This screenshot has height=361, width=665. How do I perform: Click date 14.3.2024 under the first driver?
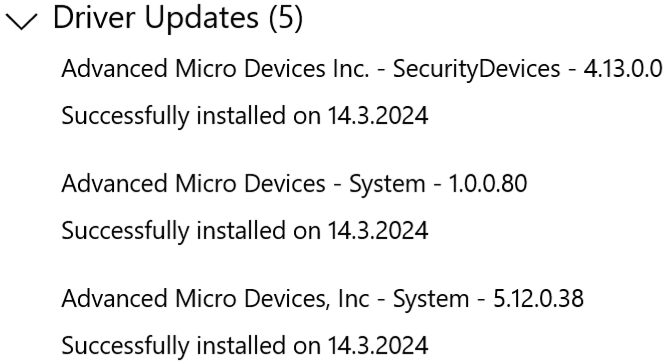[378, 116]
